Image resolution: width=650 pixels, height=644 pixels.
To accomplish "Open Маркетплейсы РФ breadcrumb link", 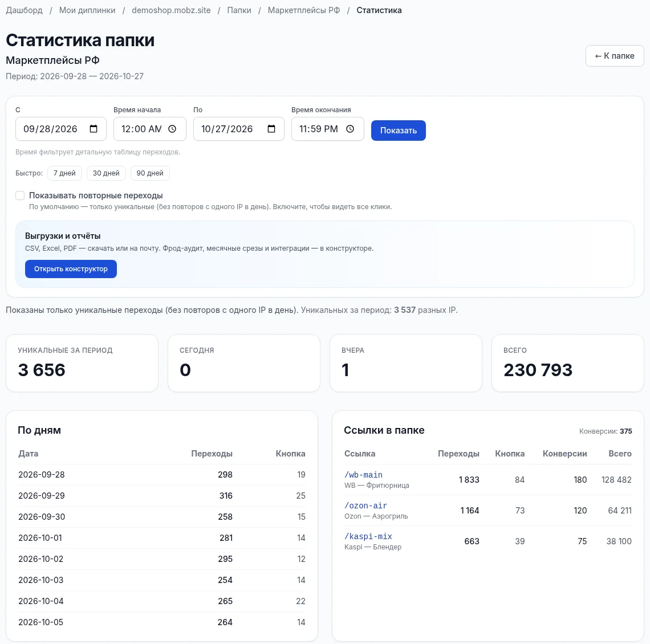I will [x=304, y=10].
